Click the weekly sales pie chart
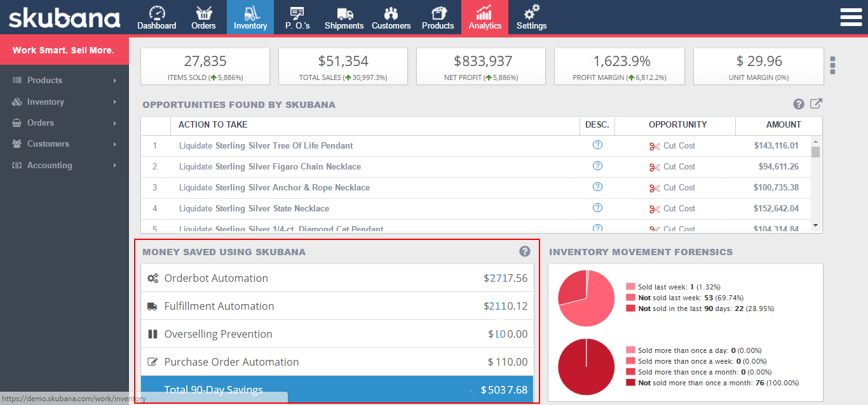This screenshot has width=868, height=405. [x=586, y=298]
